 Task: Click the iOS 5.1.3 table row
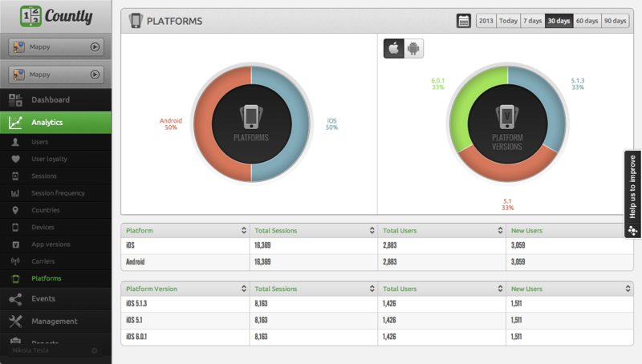tap(376, 304)
